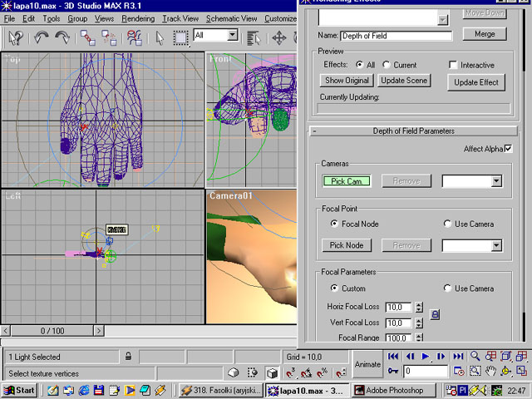Click the Merge button

[x=485, y=34]
